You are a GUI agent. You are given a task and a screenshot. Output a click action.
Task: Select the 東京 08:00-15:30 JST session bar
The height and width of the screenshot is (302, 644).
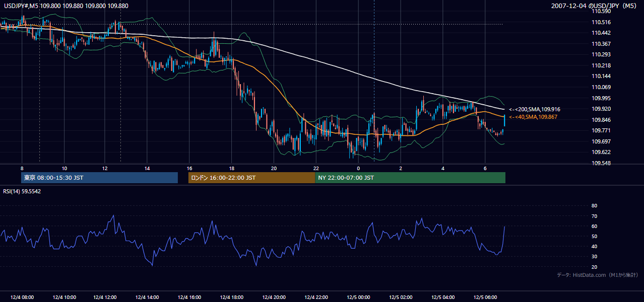[100, 178]
